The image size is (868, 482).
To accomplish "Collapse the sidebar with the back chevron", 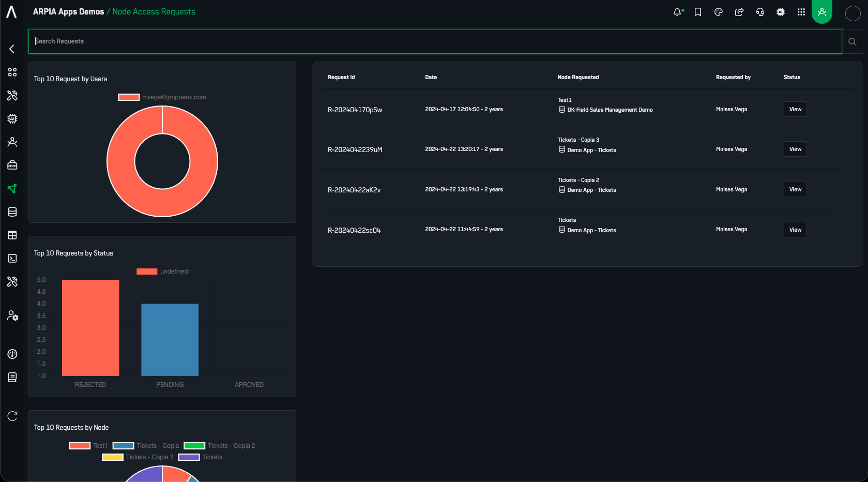I will [x=12, y=49].
